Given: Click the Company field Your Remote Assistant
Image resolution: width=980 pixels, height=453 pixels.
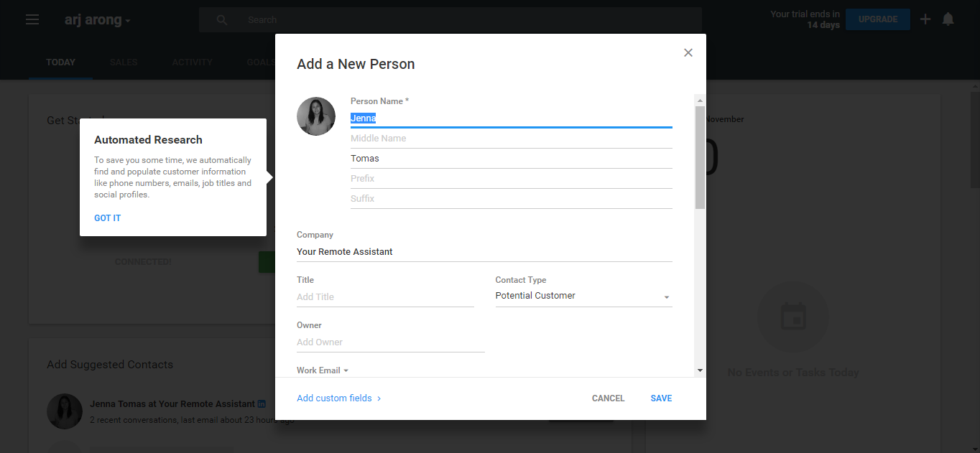Looking at the screenshot, I should (484, 252).
